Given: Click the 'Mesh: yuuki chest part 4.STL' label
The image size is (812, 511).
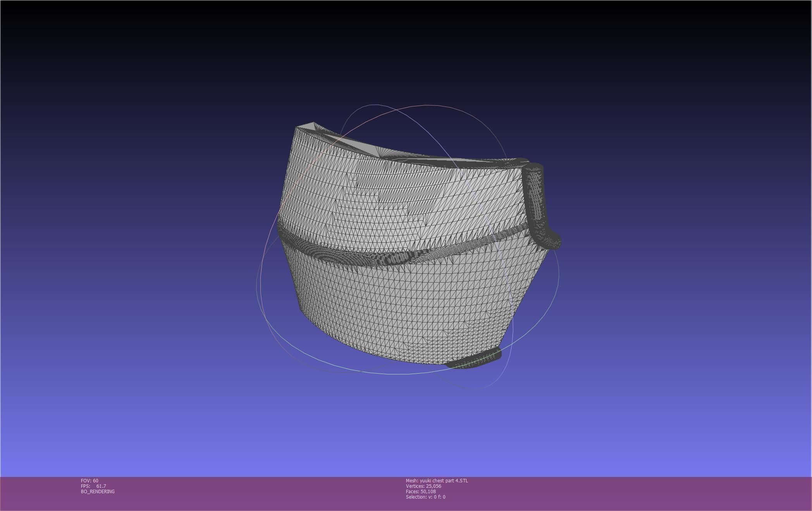Looking at the screenshot, I should click(437, 480).
